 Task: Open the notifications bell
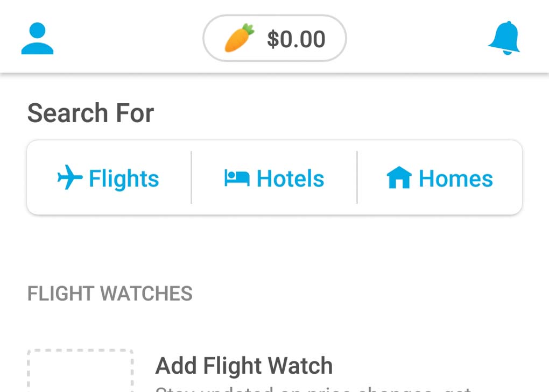(x=504, y=38)
